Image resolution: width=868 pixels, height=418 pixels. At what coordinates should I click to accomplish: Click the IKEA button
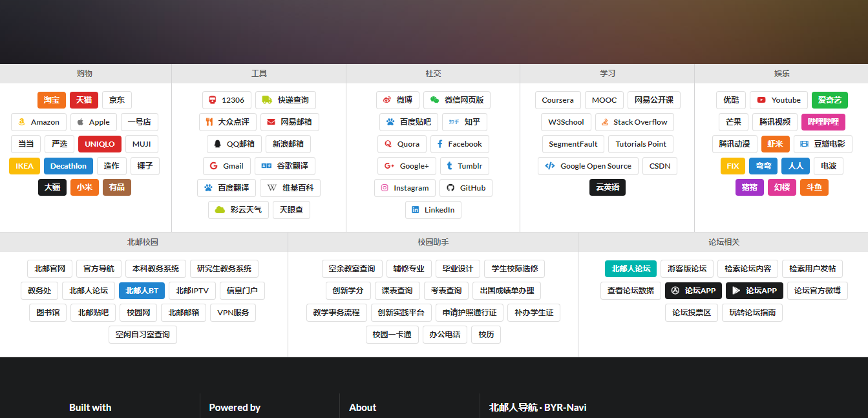25,166
